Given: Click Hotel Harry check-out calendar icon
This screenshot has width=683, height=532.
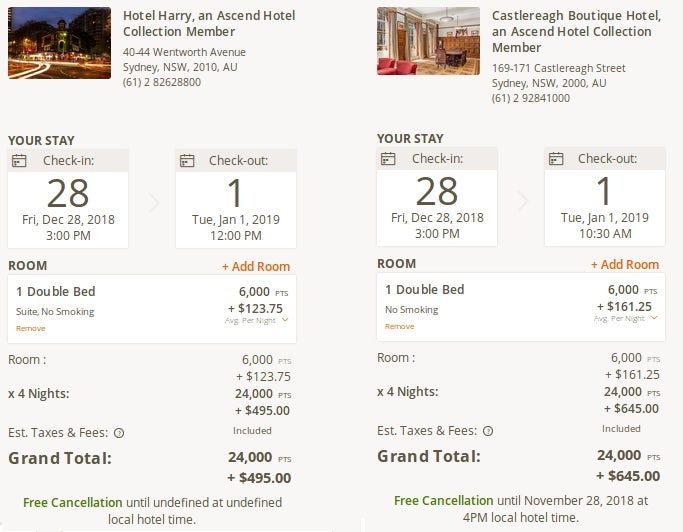Looking at the screenshot, I should coord(187,161).
